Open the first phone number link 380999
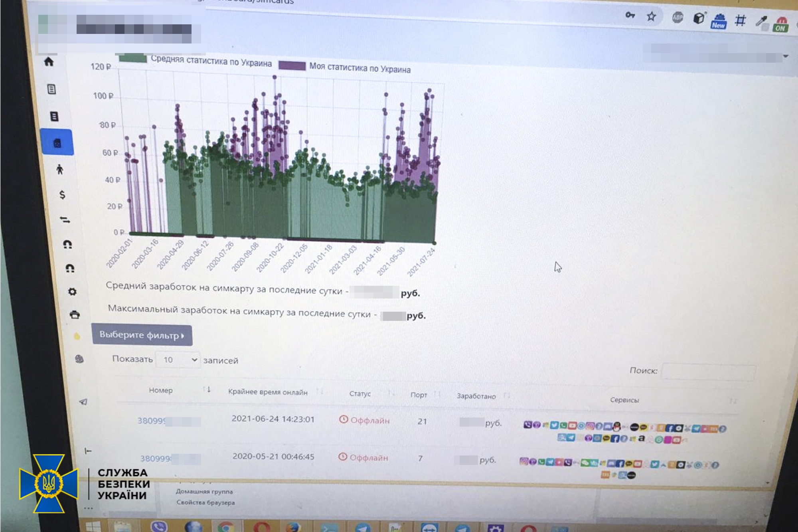This screenshot has height=532, width=798. pyautogui.click(x=151, y=421)
